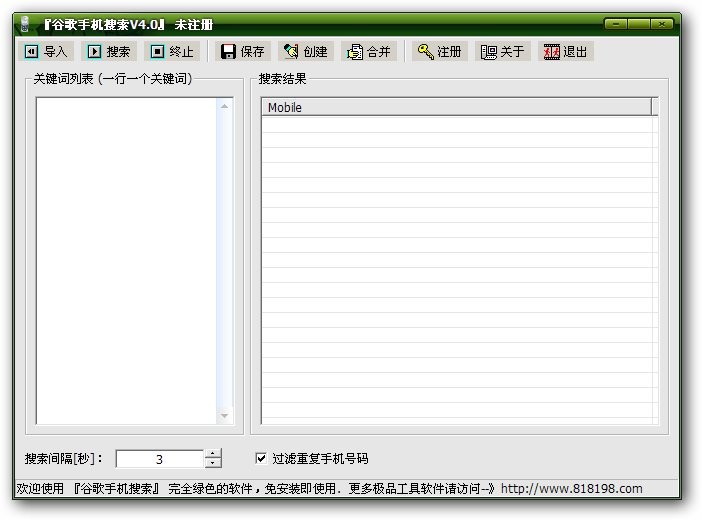
Task: Click the 搜索结果 group label
Action: [283, 79]
